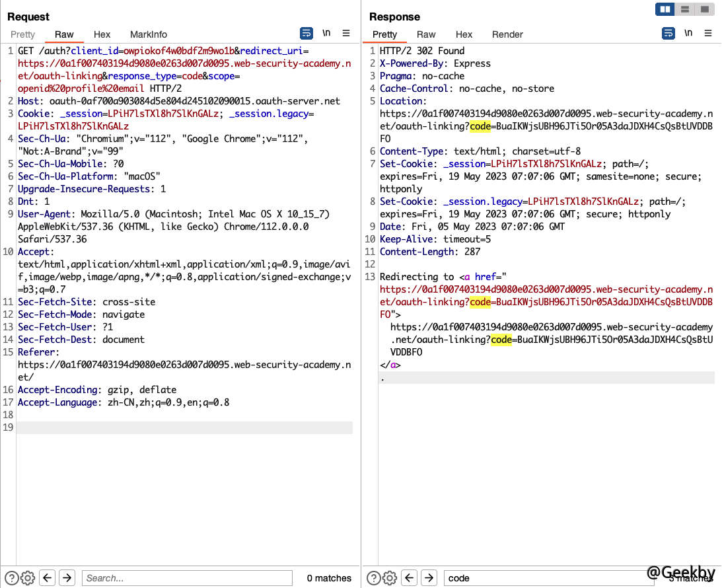Go to next match in the Request search

click(67, 578)
